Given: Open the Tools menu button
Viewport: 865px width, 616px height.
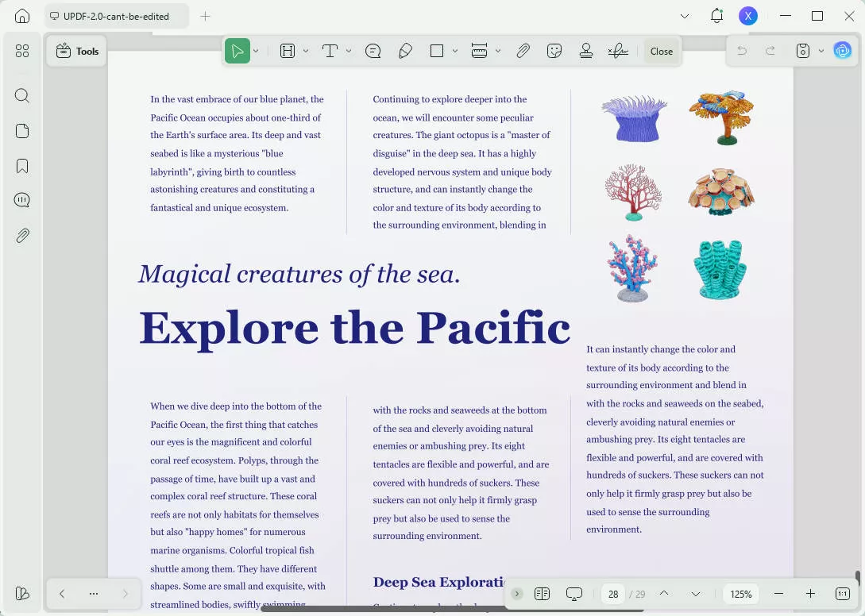Looking at the screenshot, I should click(x=77, y=52).
